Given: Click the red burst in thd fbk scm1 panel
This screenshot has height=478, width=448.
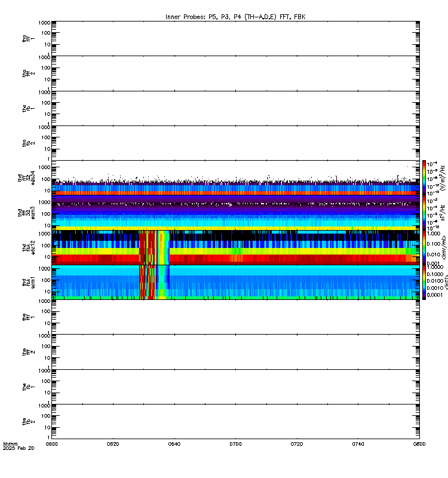Looking at the screenshot, I should click(148, 282).
